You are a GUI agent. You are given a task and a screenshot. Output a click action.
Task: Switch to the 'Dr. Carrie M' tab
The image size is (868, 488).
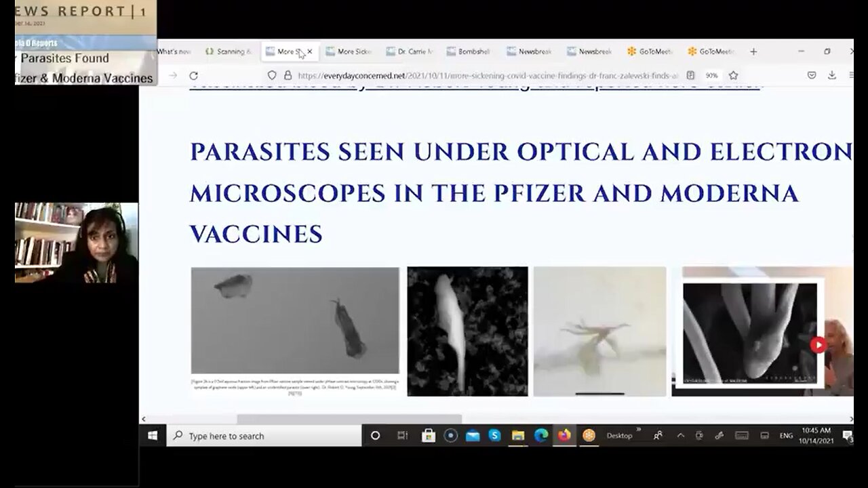pos(409,52)
